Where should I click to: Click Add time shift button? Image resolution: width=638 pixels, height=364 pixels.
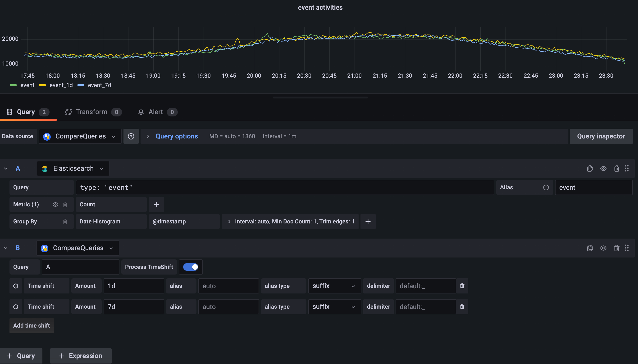coord(32,325)
